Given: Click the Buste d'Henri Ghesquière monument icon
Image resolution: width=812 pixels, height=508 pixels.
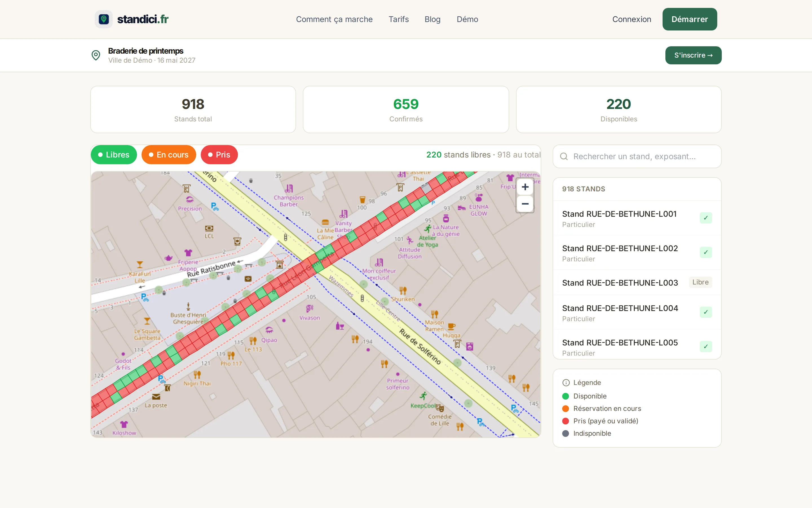Looking at the screenshot, I should [x=188, y=306].
